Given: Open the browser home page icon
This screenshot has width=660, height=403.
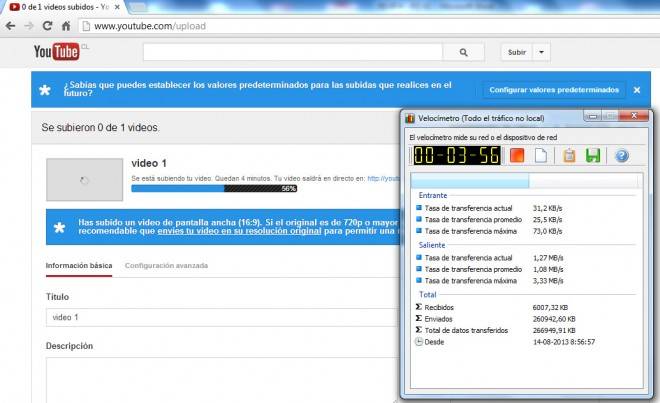Looking at the screenshot, I should [x=66, y=26].
